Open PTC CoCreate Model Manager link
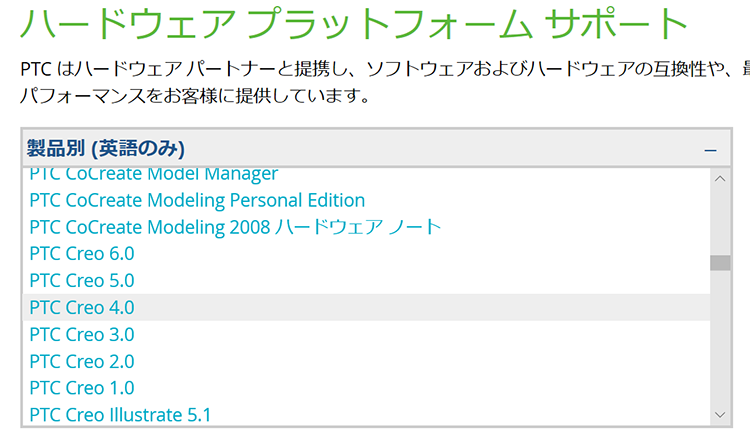Image resolution: width=750 pixels, height=443 pixels. [154, 174]
